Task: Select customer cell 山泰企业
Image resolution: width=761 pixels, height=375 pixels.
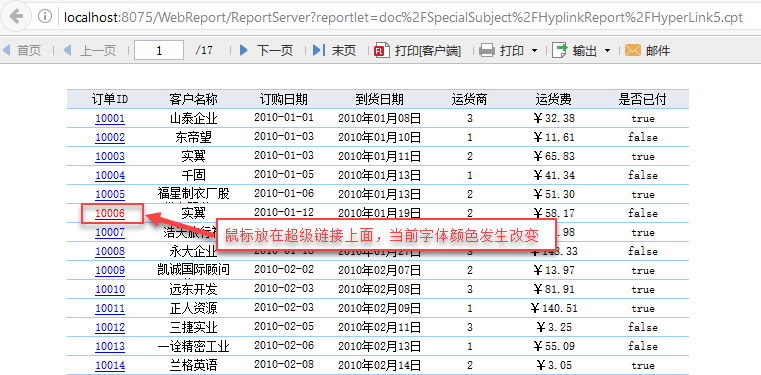Action: point(193,118)
